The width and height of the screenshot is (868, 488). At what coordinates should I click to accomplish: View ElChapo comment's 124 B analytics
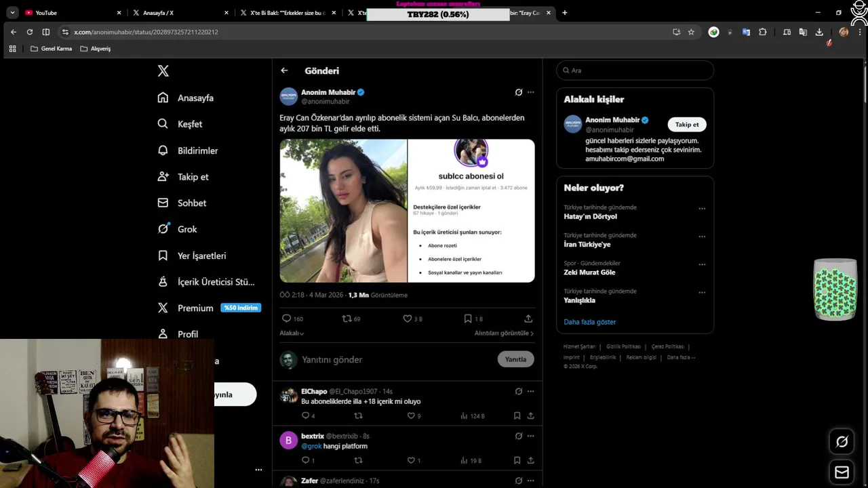472,415
